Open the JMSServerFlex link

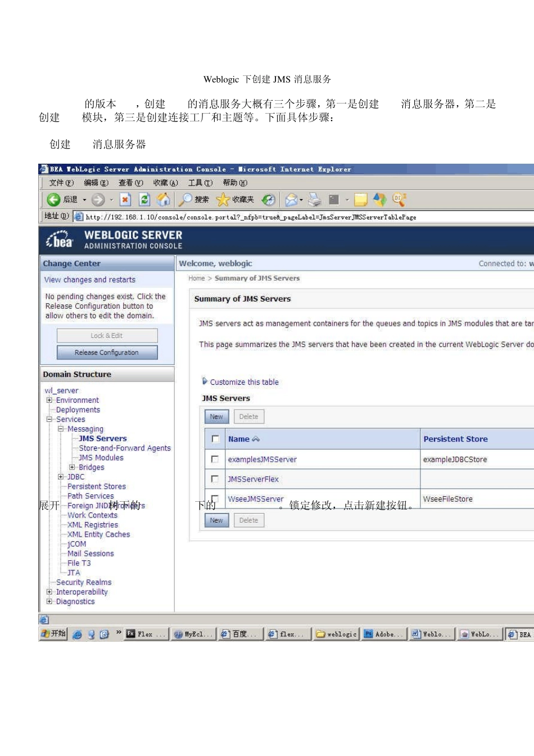(x=254, y=479)
